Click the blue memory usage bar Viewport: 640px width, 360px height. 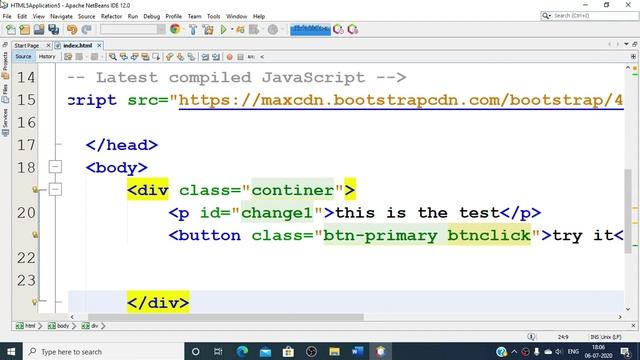click(310, 29)
